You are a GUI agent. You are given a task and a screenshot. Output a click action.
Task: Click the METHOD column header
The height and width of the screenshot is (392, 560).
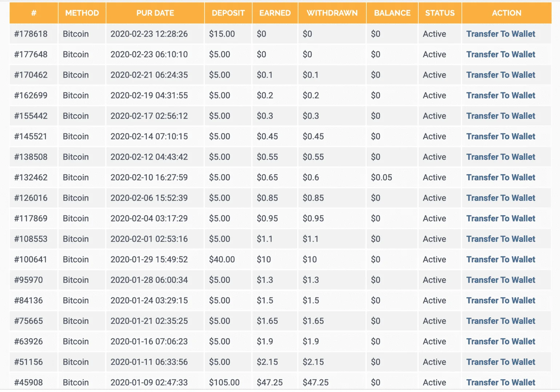click(x=82, y=13)
